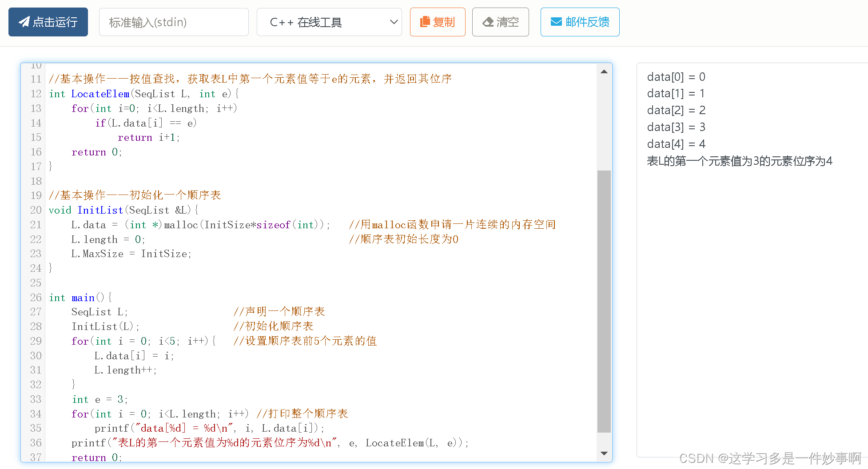The width and height of the screenshot is (868, 469).
Task: Click the InitList function name on line 20
Action: [100, 210]
